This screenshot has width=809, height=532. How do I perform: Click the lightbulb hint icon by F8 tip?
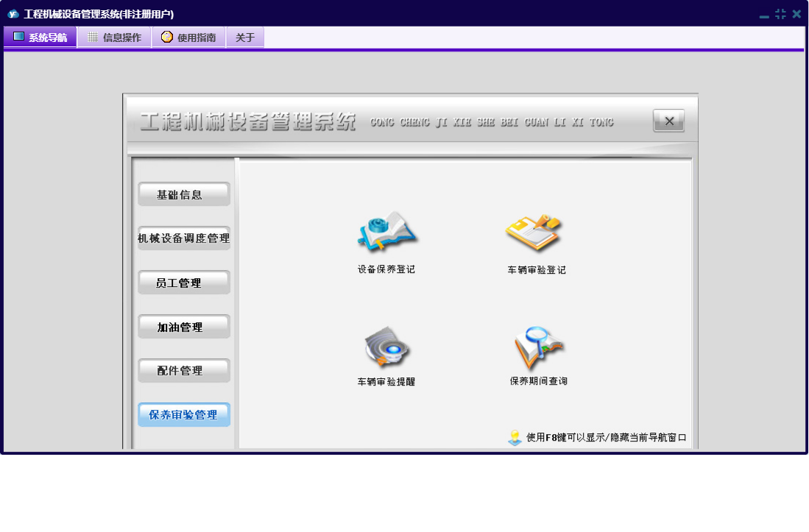[x=515, y=438]
